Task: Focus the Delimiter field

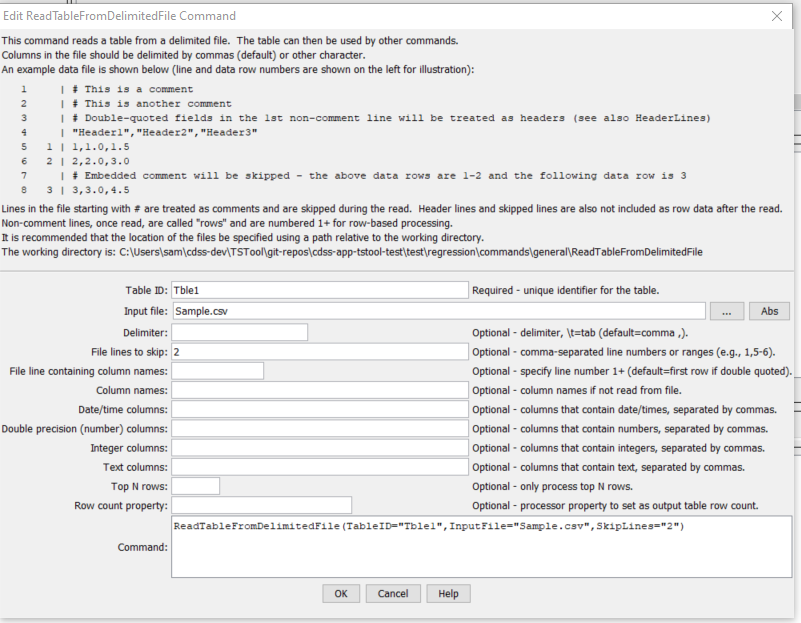Action: tap(240, 332)
